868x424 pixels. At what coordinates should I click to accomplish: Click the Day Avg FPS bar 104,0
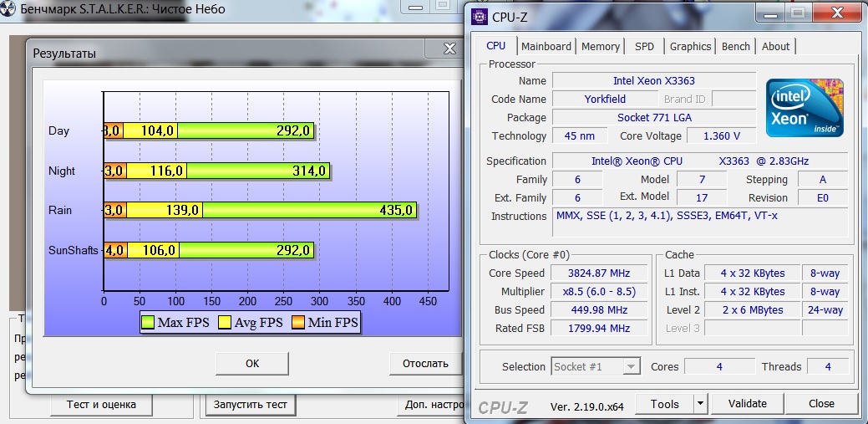[x=150, y=130]
